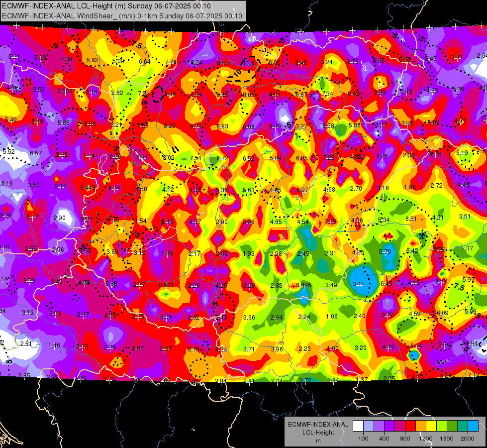The image size is (487, 448).
Task: Click the 5.91 wind shear value
Action: click(x=13, y=57)
